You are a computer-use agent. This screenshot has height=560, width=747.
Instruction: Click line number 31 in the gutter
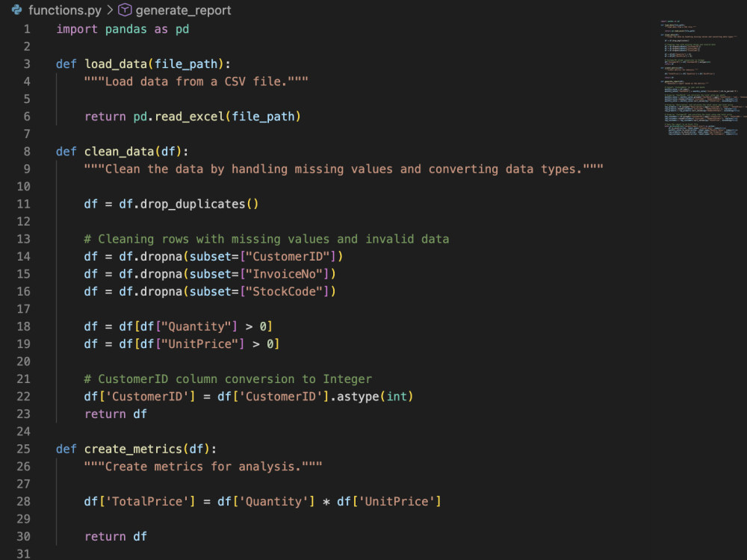[x=23, y=554]
